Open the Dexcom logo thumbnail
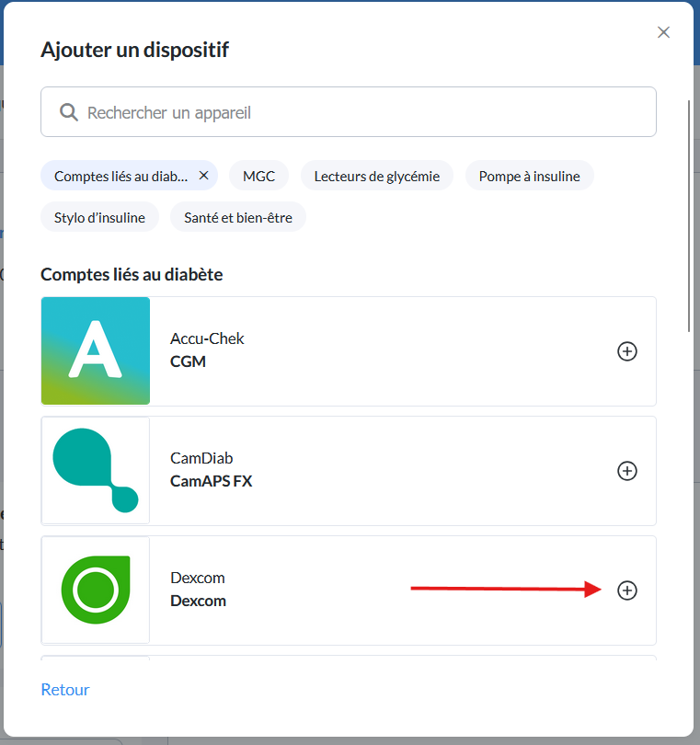The image size is (700, 745). click(96, 590)
